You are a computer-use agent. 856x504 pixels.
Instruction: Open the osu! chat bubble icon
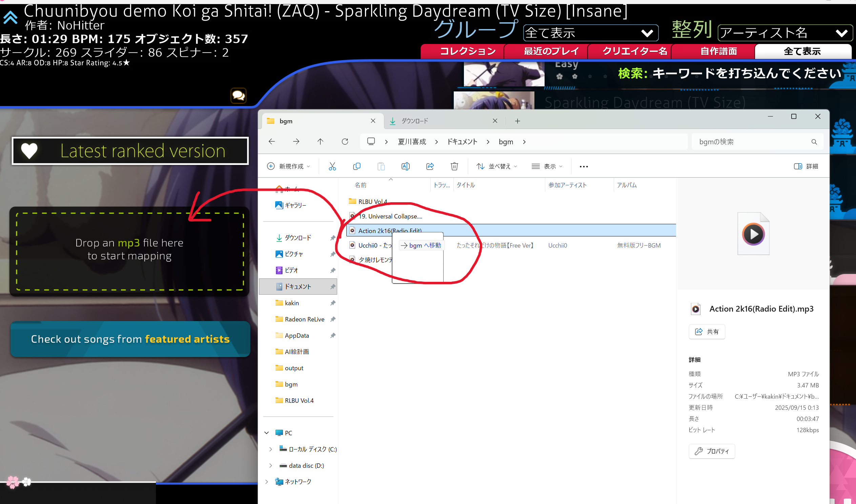tap(239, 96)
